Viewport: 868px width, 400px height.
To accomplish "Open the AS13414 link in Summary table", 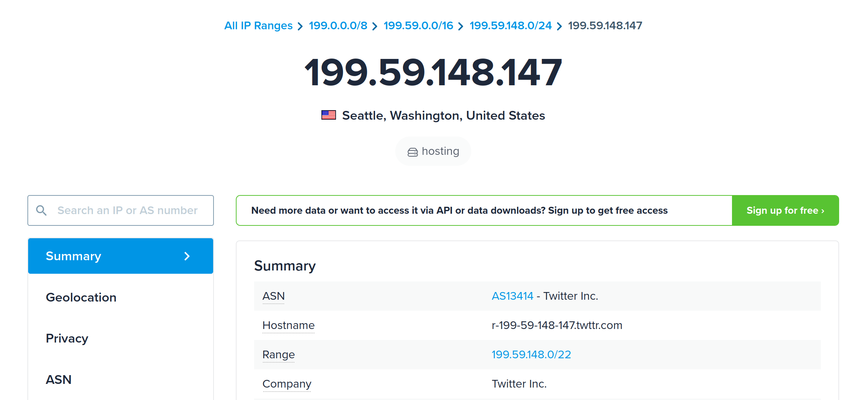I will tap(512, 296).
